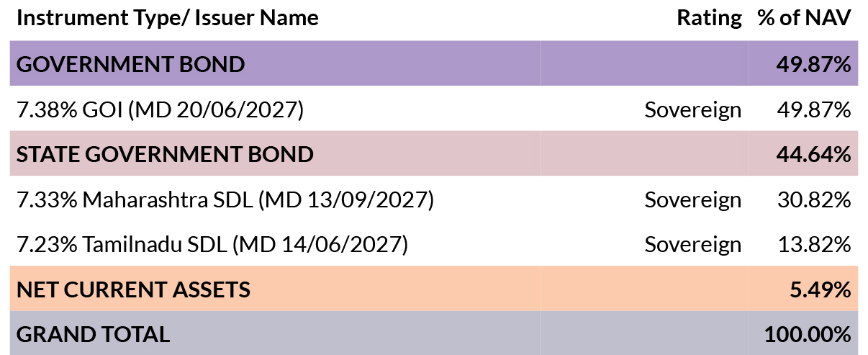Screen dimensions: 868x355
Task: Click the 30.82% NAV value
Action: tap(814, 199)
